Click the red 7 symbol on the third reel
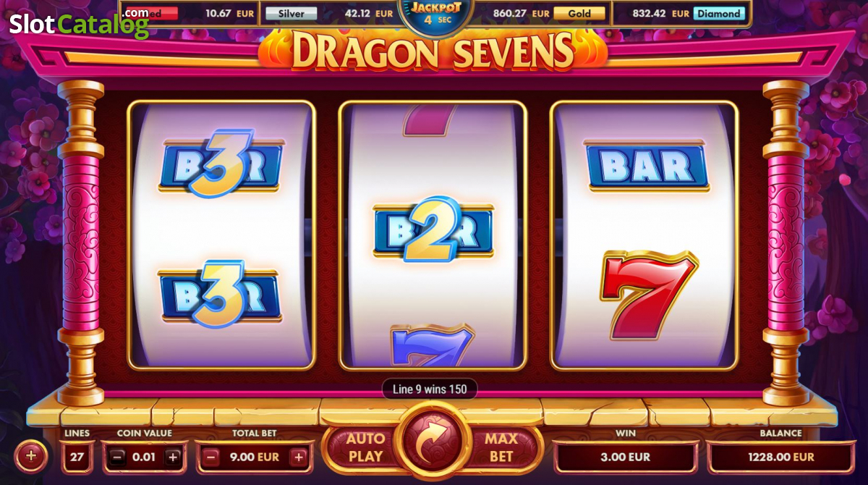Screen dimensions: 868x485 coord(648,295)
